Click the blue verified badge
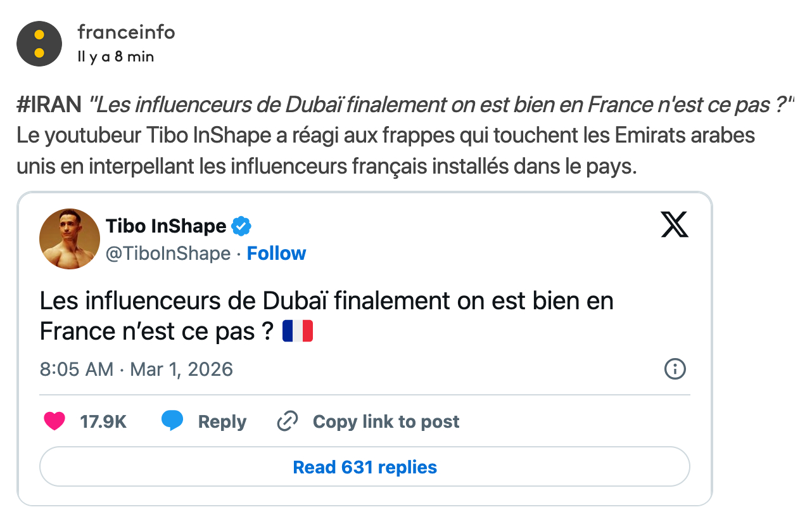The image size is (812, 526). pos(241,226)
